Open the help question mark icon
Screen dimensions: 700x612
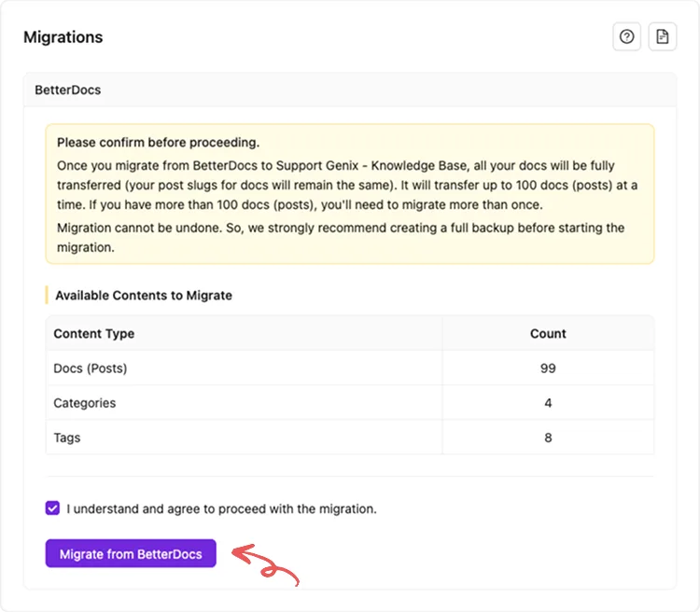click(627, 36)
